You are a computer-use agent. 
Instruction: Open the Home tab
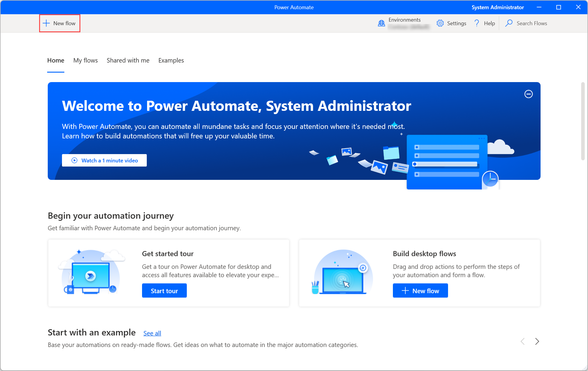point(55,60)
